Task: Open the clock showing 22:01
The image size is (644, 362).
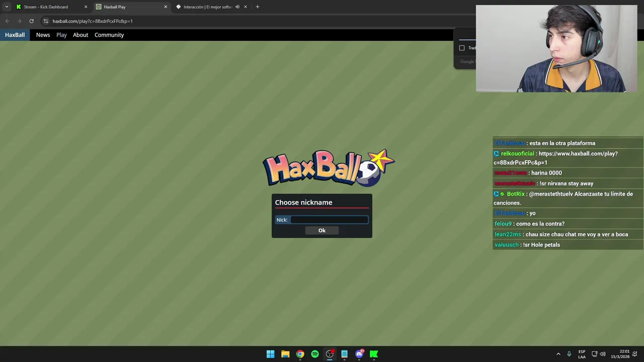Action: coord(620,354)
